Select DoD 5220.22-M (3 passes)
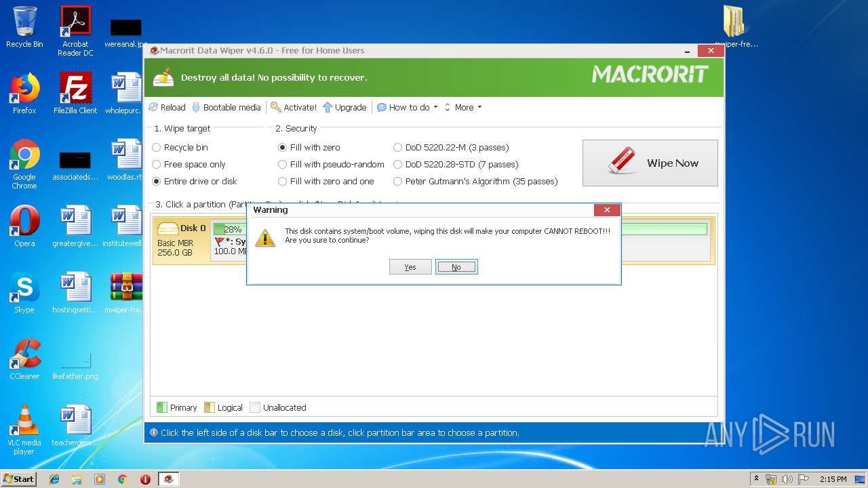868x488 pixels. (x=451, y=147)
